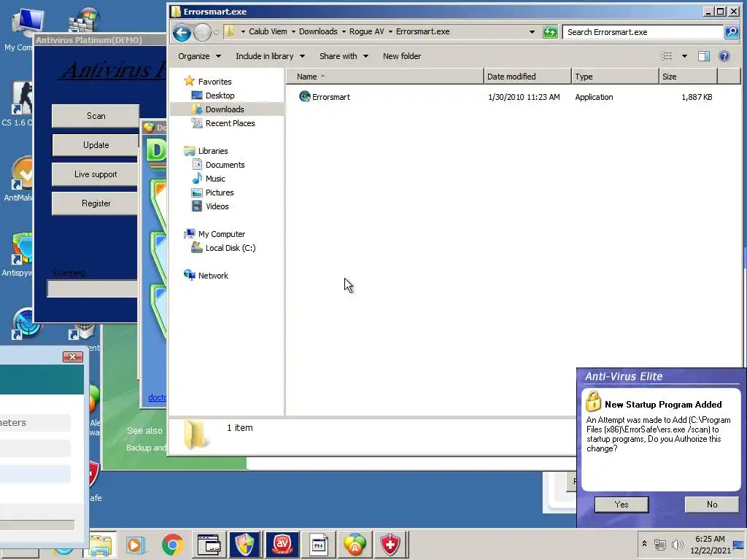Open Explorer help question mark icon

724,56
